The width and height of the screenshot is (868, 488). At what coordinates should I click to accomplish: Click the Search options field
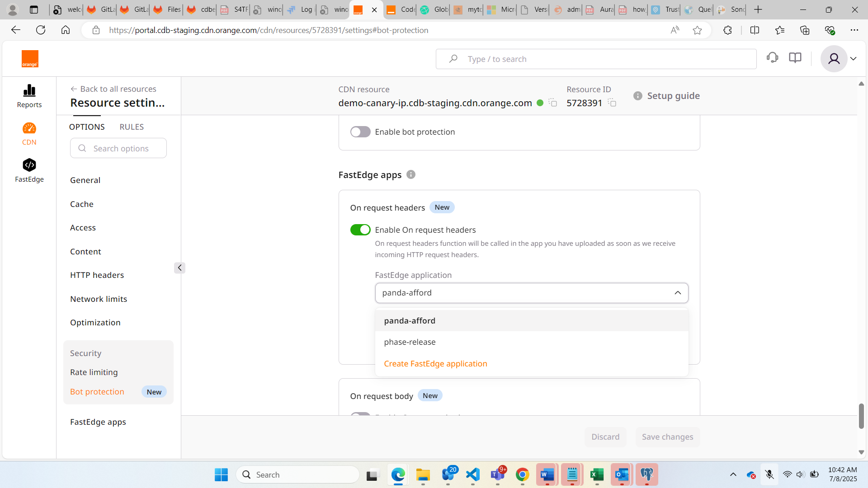pos(118,148)
